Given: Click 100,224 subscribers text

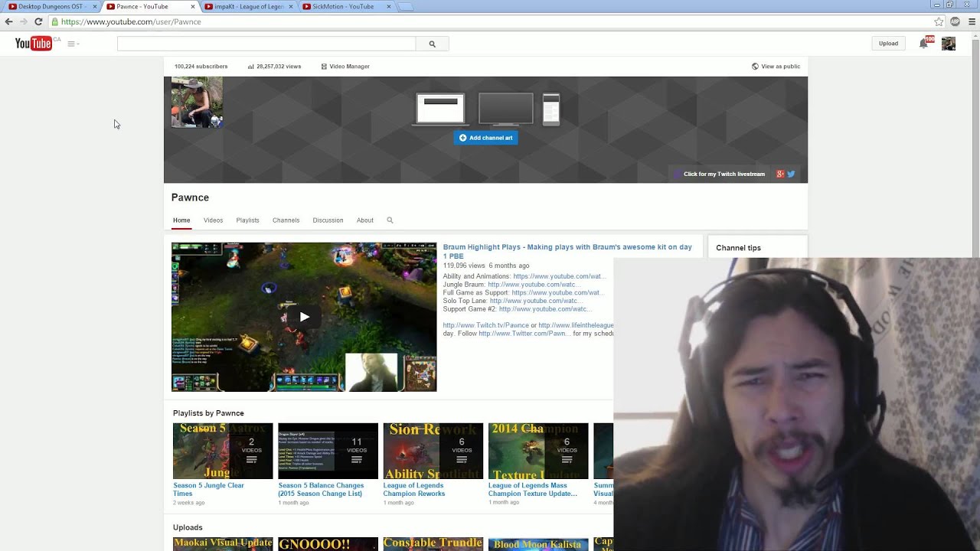Looking at the screenshot, I should (x=201, y=67).
